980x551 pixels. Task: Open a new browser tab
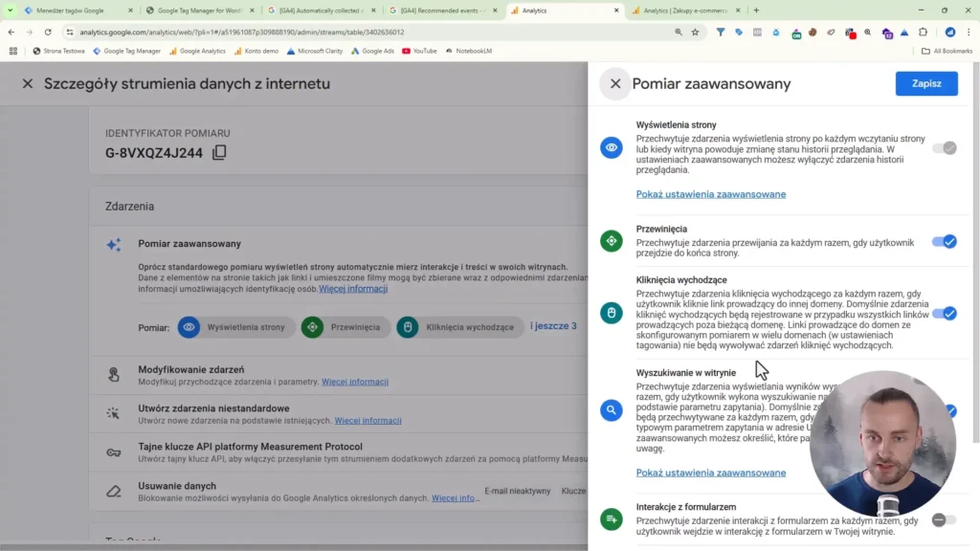756,11
